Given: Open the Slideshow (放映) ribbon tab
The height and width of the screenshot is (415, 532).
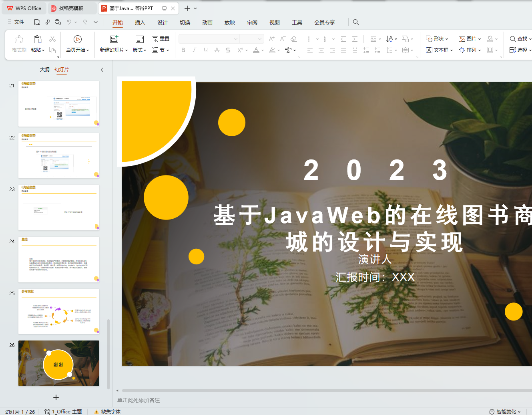Looking at the screenshot, I should (x=230, y=22).
